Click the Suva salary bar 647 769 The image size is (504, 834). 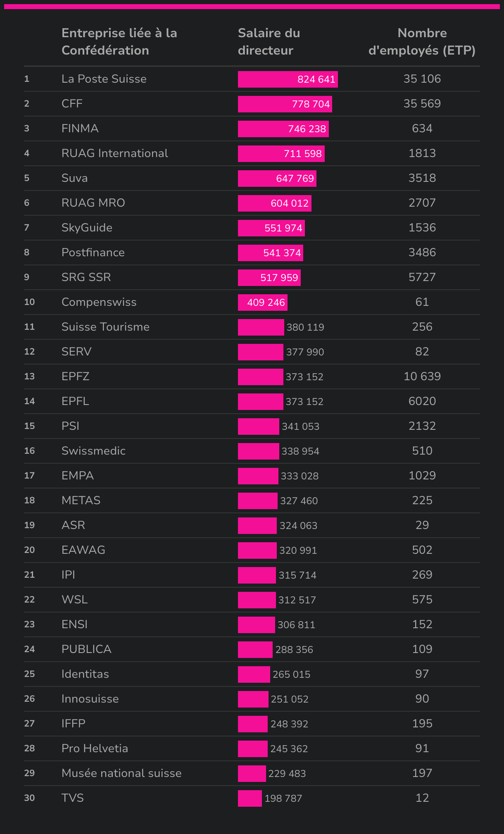(x=277, y=179)
